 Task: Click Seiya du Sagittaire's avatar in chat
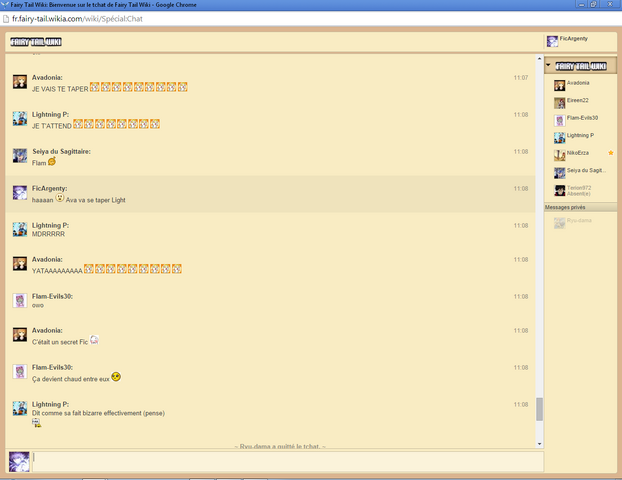(x=20, y=155)
